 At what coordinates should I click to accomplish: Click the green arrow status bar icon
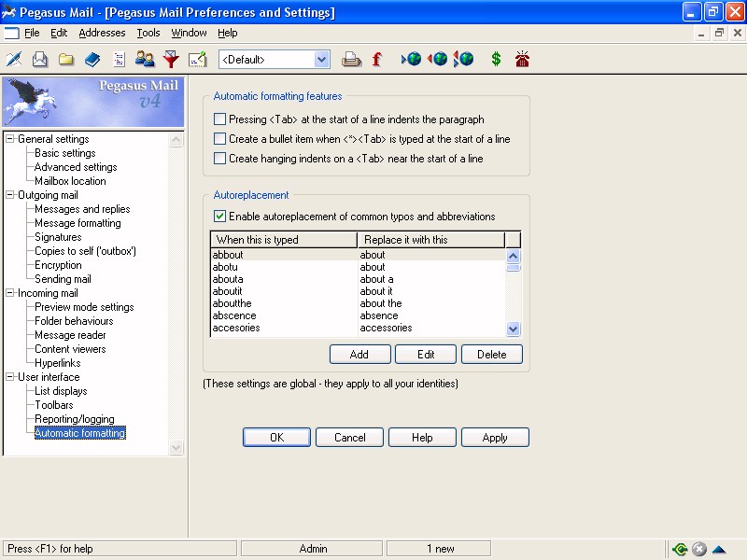pos(680,549)
